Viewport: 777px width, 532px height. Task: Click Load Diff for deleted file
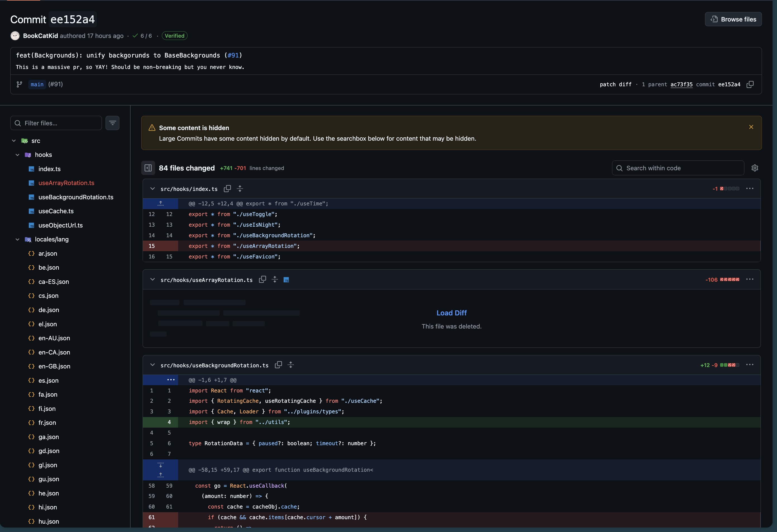pos(451,313)
